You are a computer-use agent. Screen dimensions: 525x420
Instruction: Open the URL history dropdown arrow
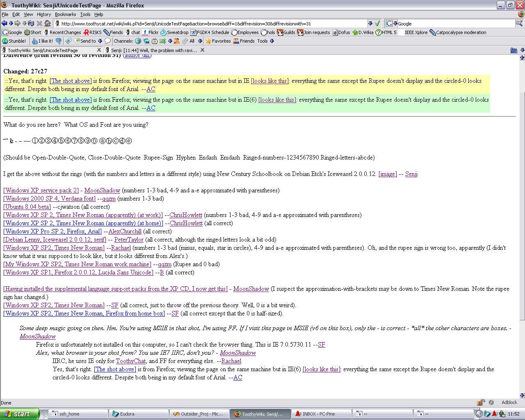(370, 23)
